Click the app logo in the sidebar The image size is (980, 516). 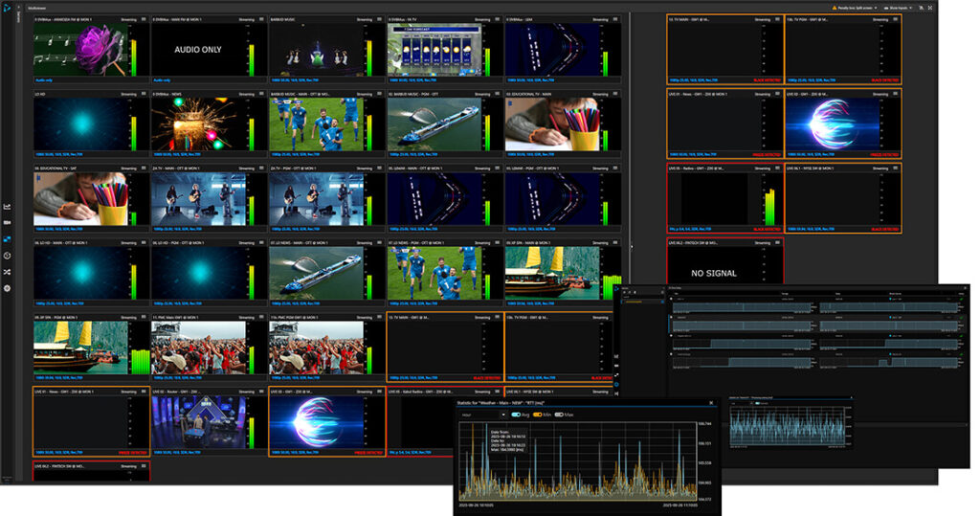tap(7, 6)
